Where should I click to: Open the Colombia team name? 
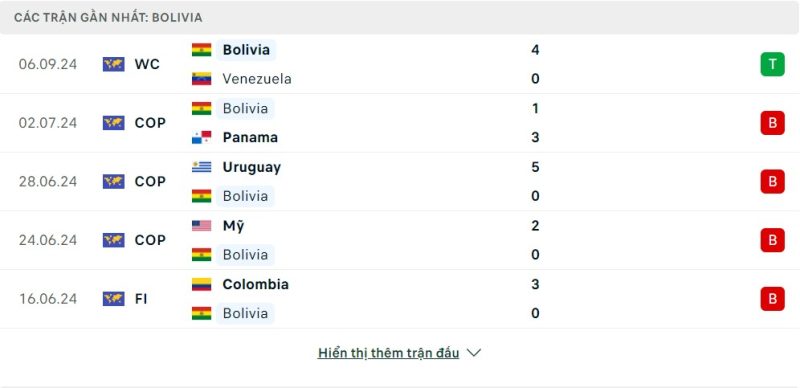256,284
